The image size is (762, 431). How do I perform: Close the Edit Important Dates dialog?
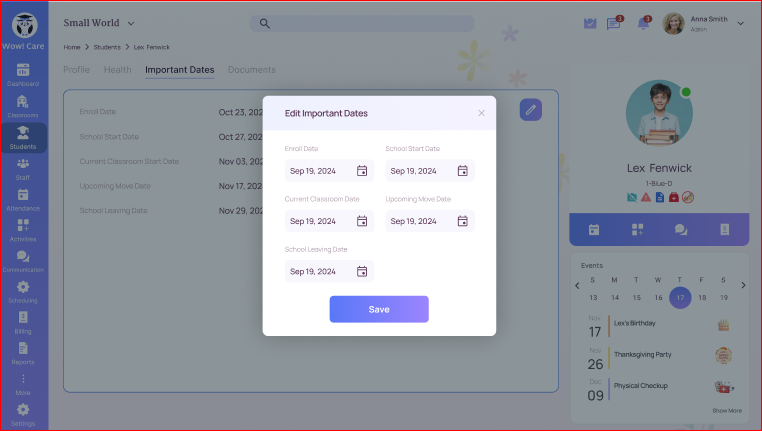481,113
